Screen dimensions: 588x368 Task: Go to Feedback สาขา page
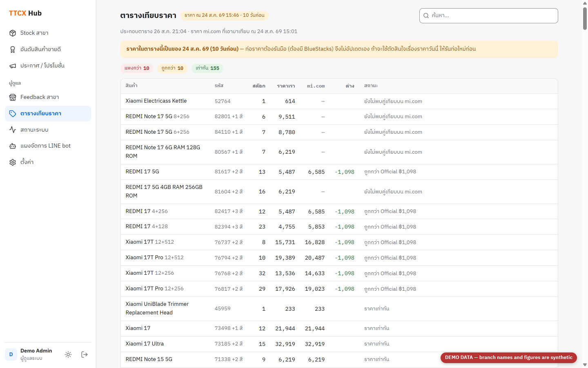[x=48, y=97]
